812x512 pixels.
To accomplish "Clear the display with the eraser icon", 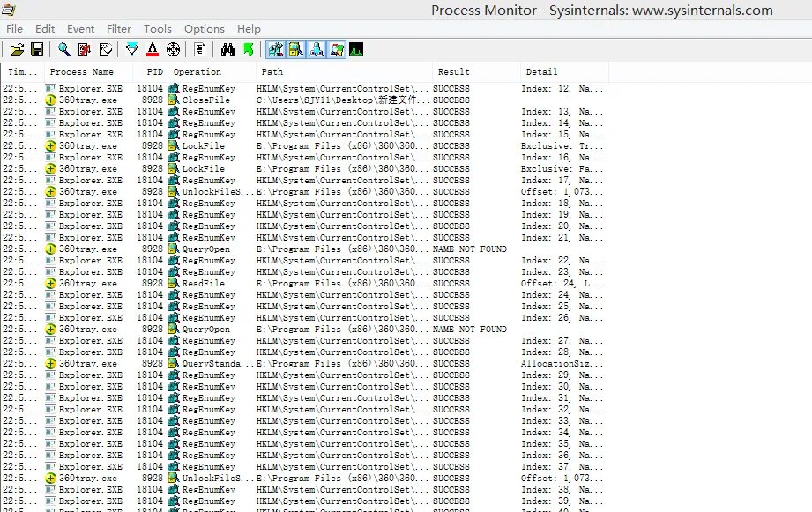I will [106, 49].
